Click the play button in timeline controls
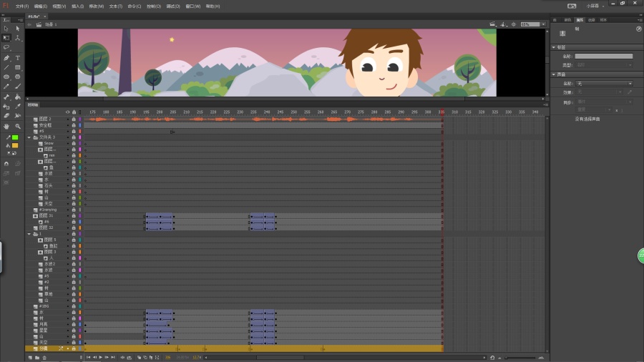The height and width of the screenshot is (362, 644). point(101,358)
